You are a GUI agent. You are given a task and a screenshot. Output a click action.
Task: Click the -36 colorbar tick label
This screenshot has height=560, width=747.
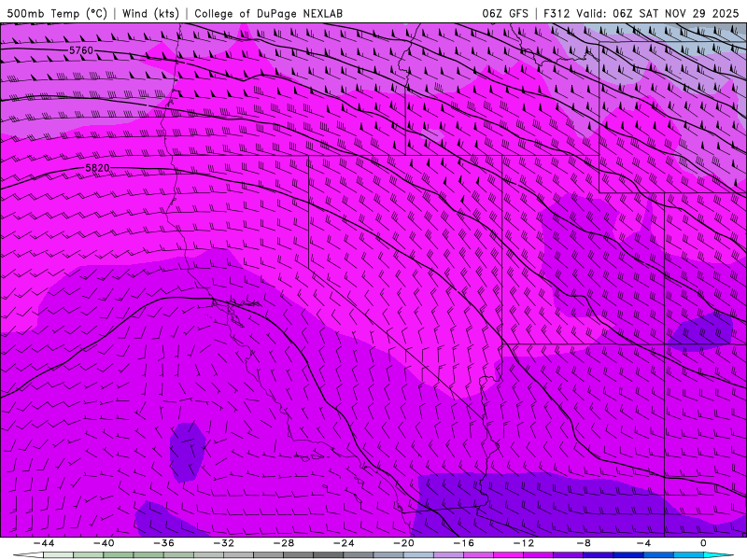tap(163, 543)
